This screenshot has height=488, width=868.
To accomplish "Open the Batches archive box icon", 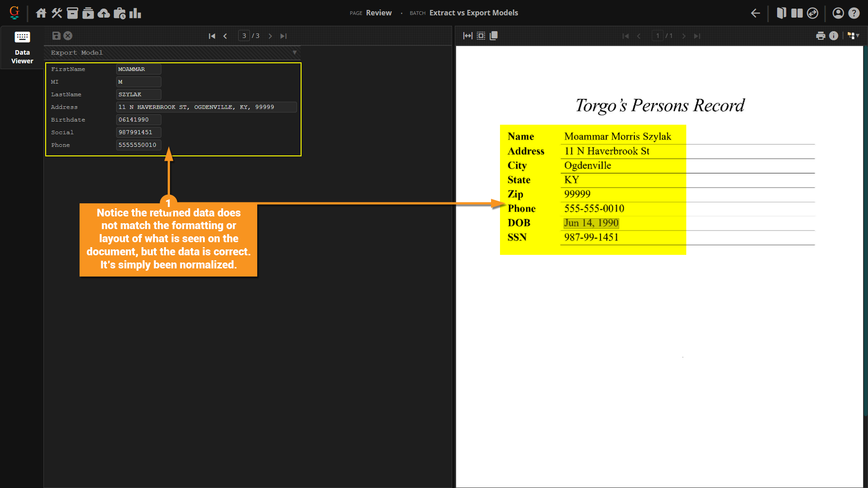I will coord(72,13).
